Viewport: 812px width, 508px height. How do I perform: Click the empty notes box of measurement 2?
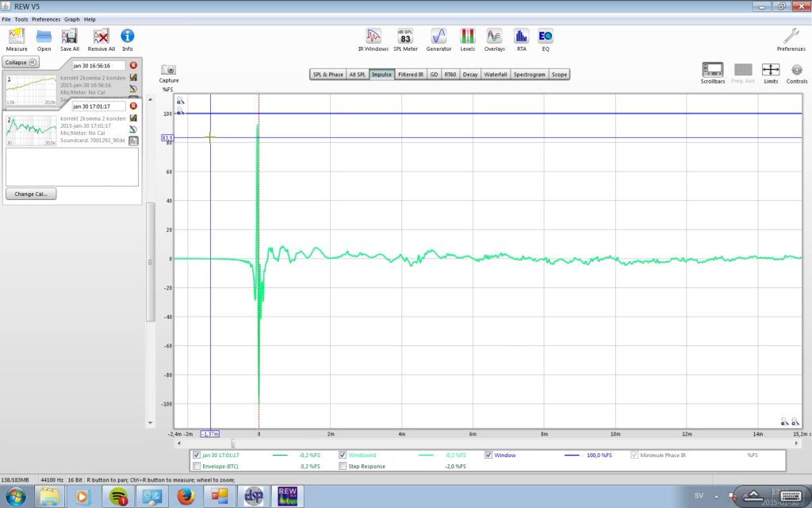[72, 167]
